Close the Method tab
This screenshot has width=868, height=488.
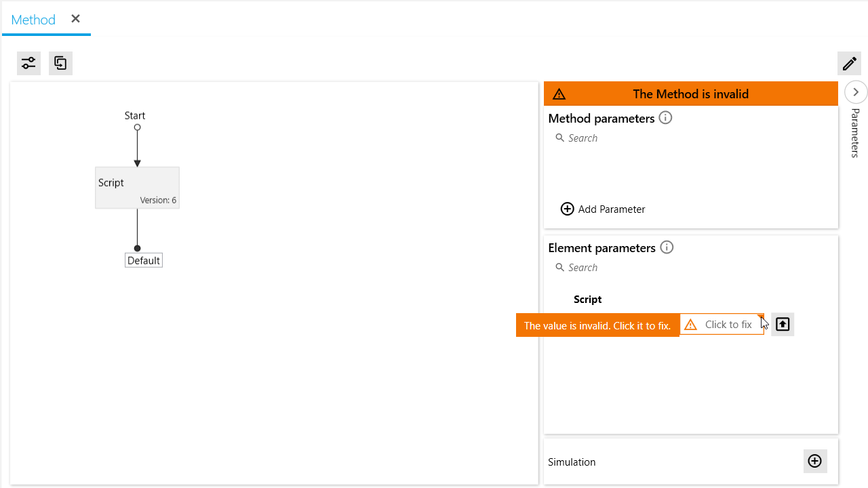pos(76,19)
